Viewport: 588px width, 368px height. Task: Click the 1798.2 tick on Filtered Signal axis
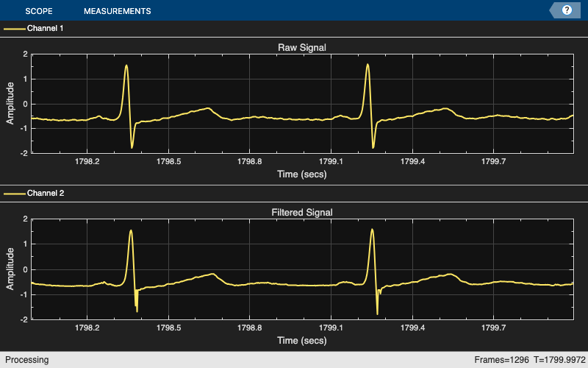[87, 328]
